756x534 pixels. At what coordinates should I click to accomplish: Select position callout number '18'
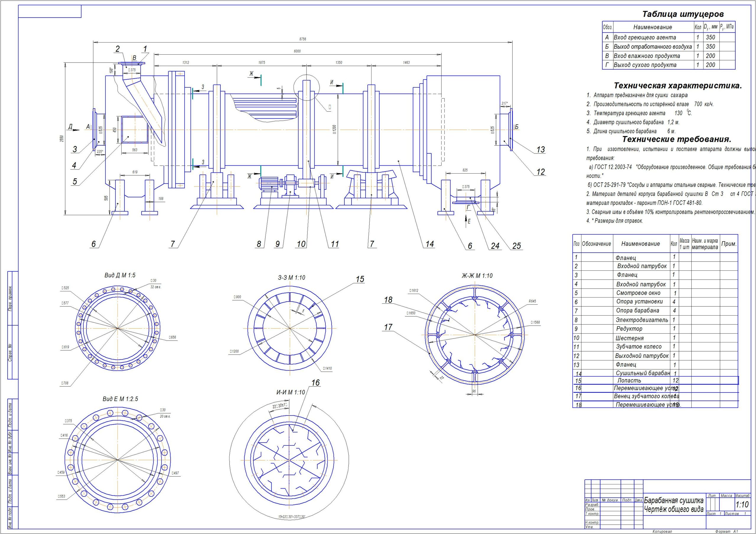point(388,300)
